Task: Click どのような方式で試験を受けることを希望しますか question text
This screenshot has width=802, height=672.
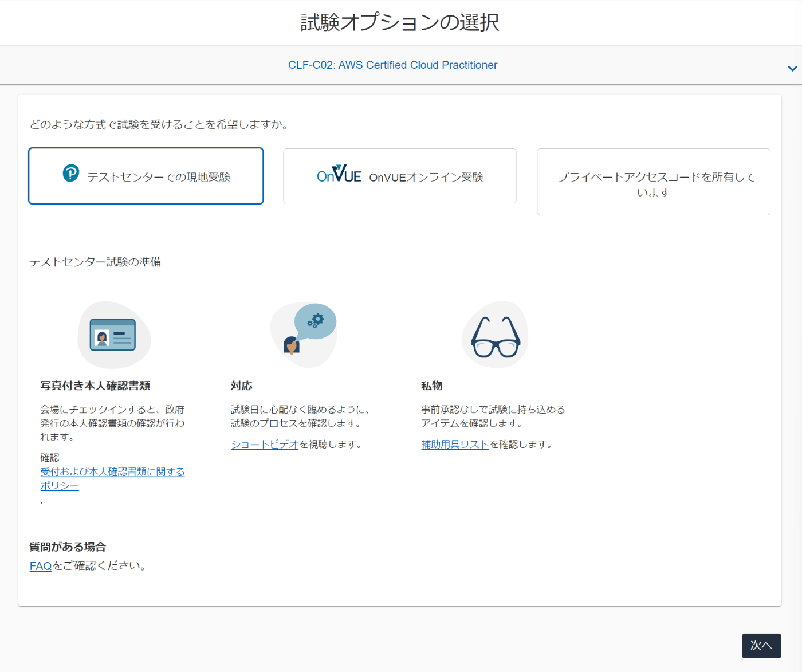Action: pyautogui.click(x=159, y=124)
